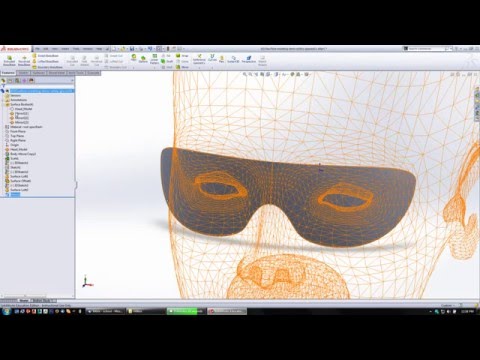Select the Features ribbon tab
480x360 pixels.
coord(8,73)
